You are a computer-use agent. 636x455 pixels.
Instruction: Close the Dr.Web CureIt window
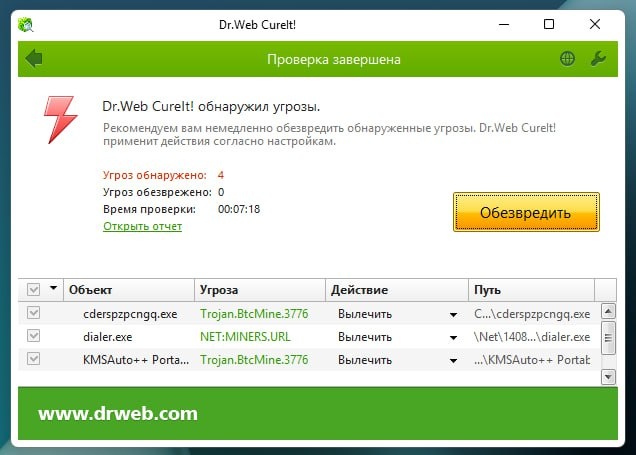click(595, 24)
